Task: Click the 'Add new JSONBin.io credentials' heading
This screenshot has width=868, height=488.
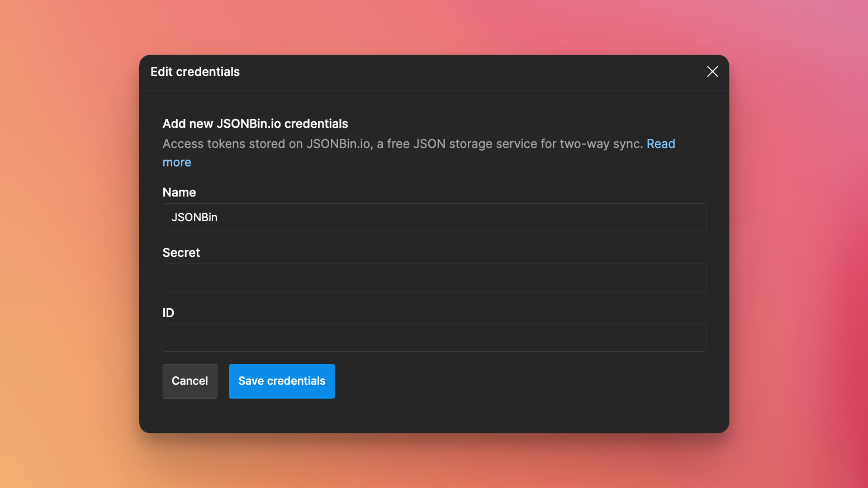Action: [255, 123]
